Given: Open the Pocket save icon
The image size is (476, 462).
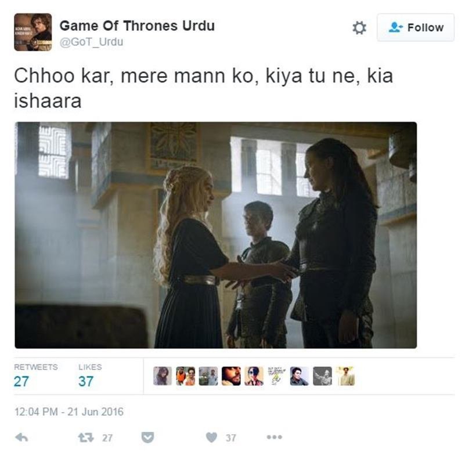Looking at the screenshot, I should pos(147,438).
